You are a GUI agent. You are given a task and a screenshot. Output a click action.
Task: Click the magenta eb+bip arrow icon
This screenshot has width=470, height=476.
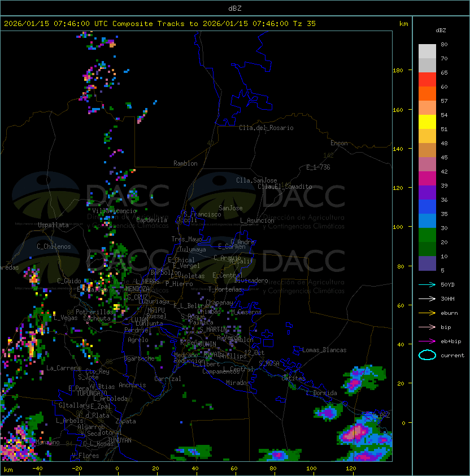[427, 341]
